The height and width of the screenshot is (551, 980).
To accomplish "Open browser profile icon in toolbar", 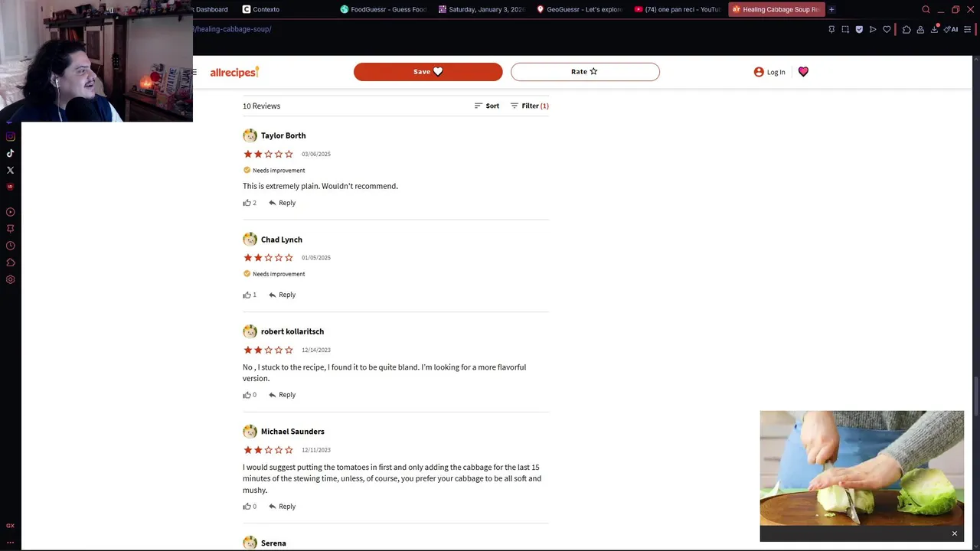I will (x=921, y=29).
